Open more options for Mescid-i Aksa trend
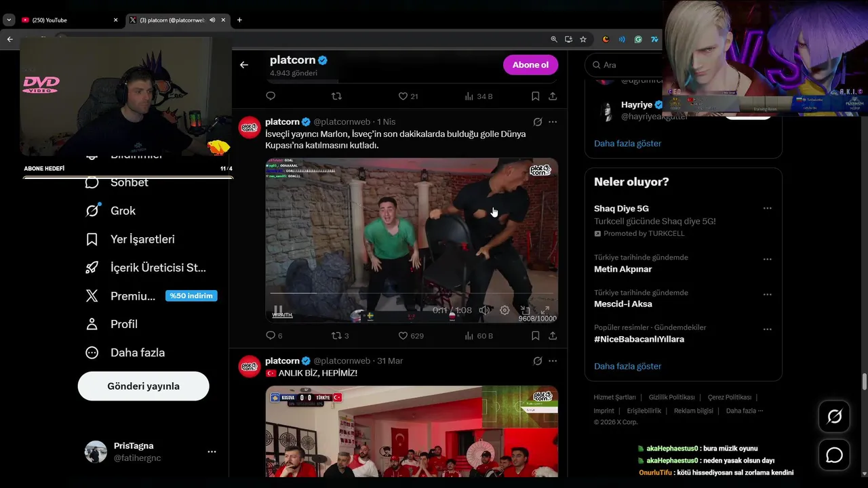 (x=767, y=295)
